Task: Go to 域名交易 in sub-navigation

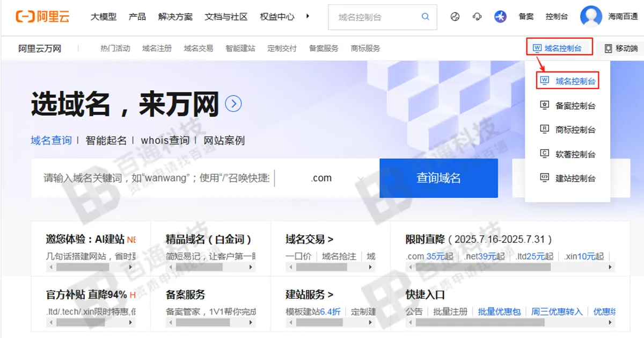Action: (x=199, y=48)
